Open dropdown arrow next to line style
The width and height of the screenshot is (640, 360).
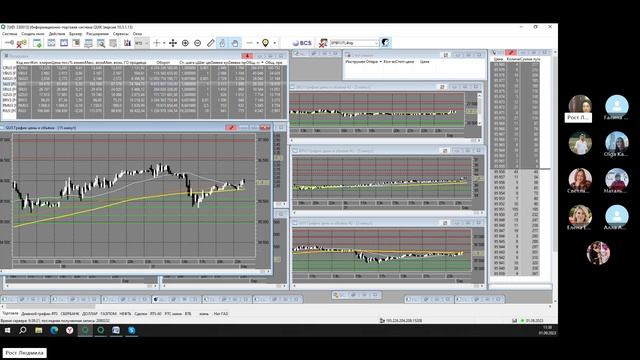258,43
